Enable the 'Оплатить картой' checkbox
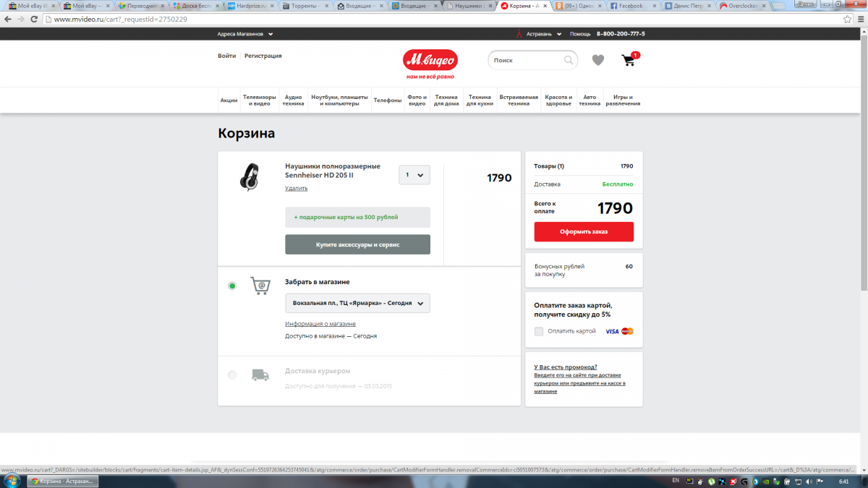Screen dimensions: 868x488 (539, 331)
